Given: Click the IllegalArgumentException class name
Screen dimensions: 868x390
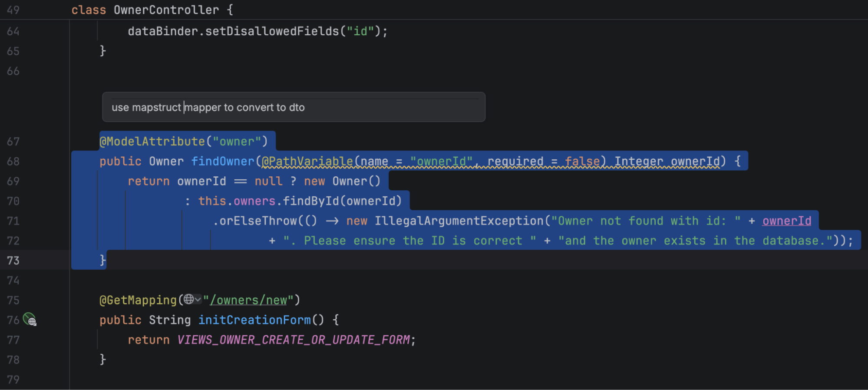Looking at the screenshot, I should [x=459, y=221].
